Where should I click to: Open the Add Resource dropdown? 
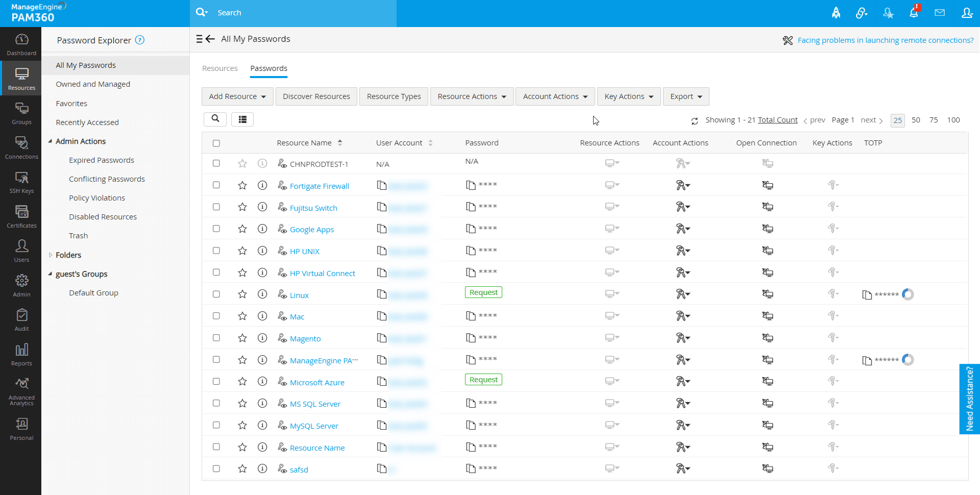click(237, 96)
